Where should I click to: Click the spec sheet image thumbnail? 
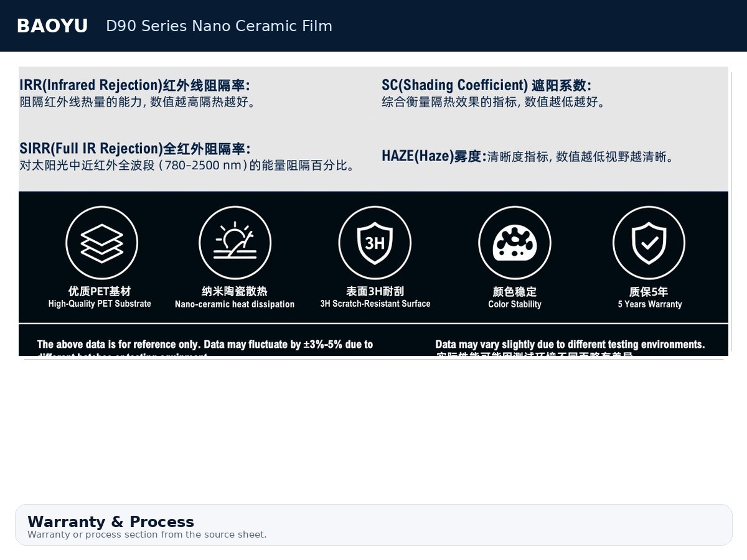point(374,212)
